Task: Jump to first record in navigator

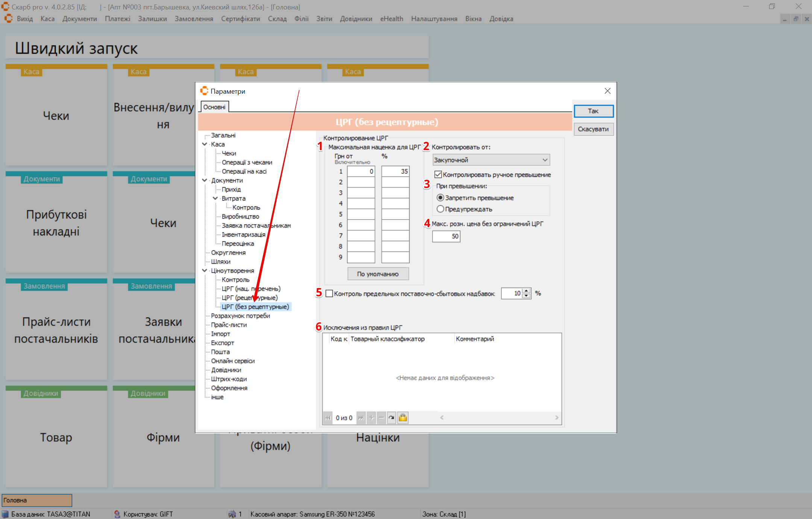Action: [328, 417]
